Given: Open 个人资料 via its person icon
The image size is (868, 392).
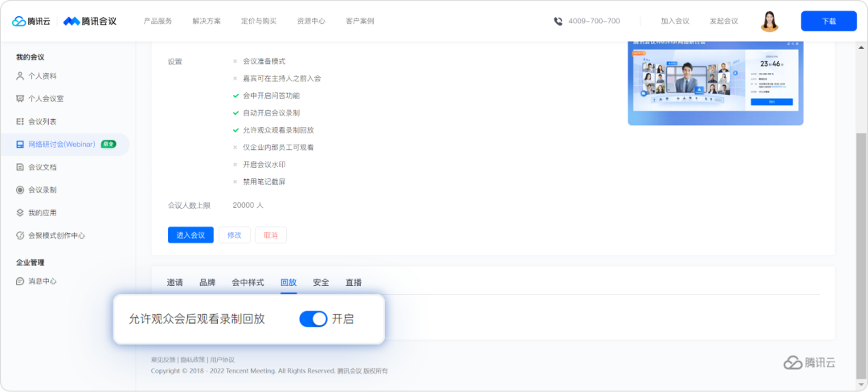Looking at the screenshot, I should [x=20, y=76].
